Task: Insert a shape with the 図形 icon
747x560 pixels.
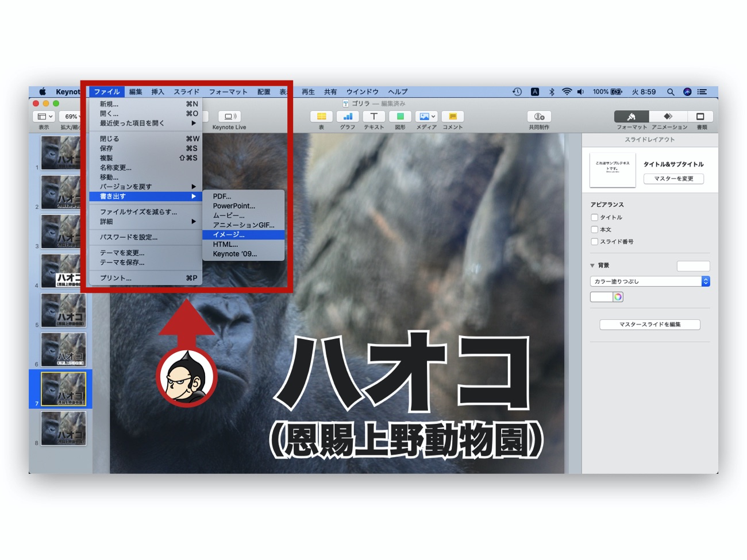Action: tap(400, 117)
